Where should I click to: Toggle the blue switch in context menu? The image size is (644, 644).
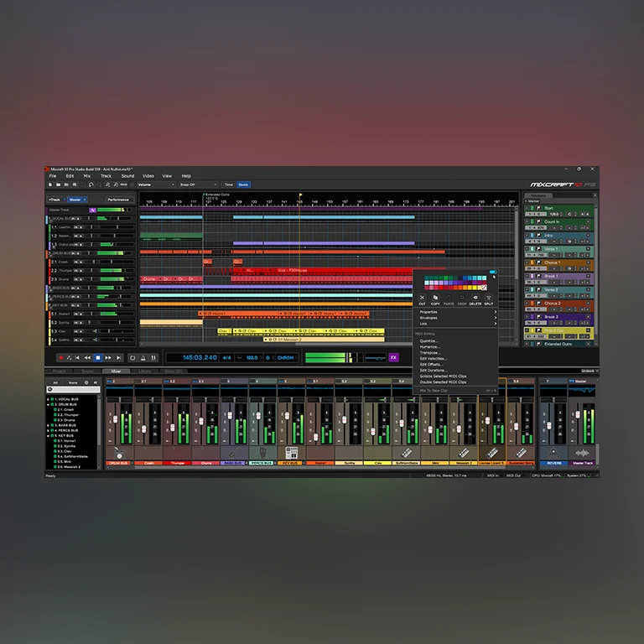(x=492, y=273)
